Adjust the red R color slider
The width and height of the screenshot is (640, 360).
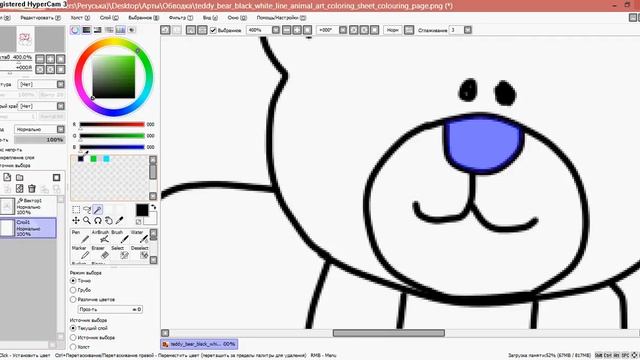tap(112, 124)
